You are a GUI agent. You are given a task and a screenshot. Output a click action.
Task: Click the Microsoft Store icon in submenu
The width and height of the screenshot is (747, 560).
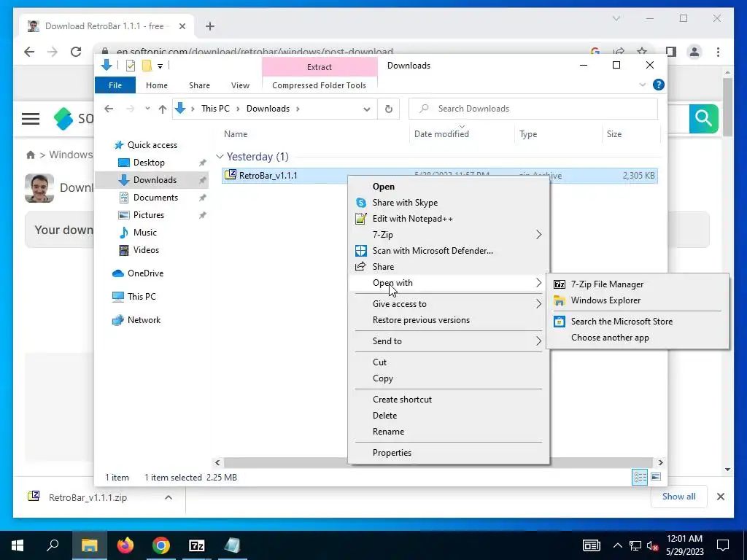[560, 322]
